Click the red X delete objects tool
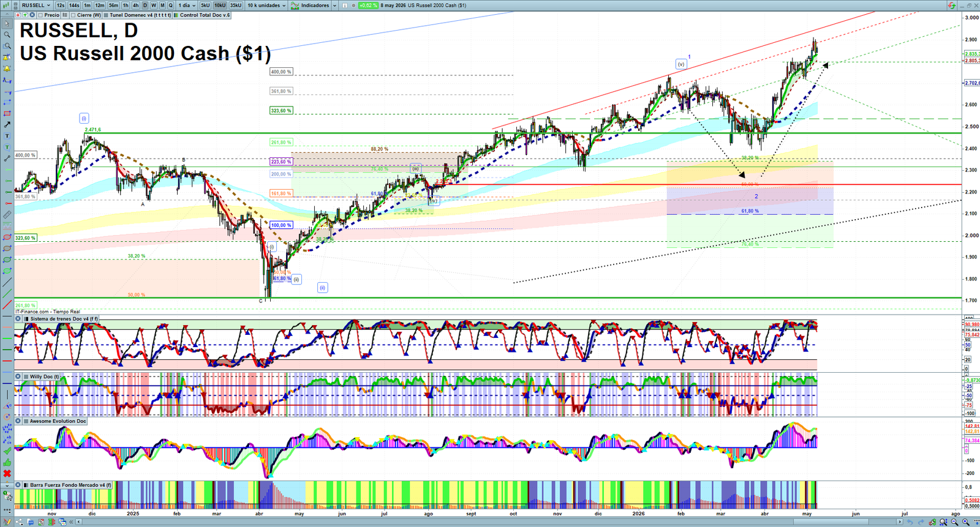 [x=7, y=473]
